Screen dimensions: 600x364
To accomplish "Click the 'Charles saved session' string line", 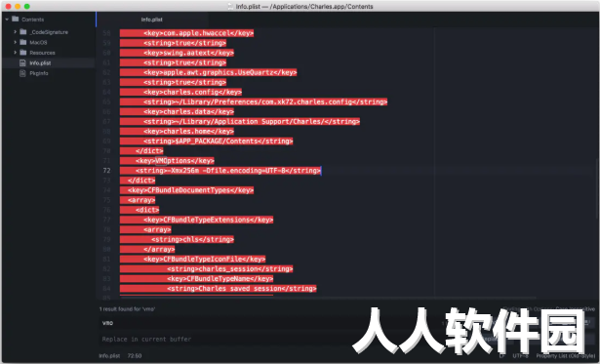I will pos(241,289).
